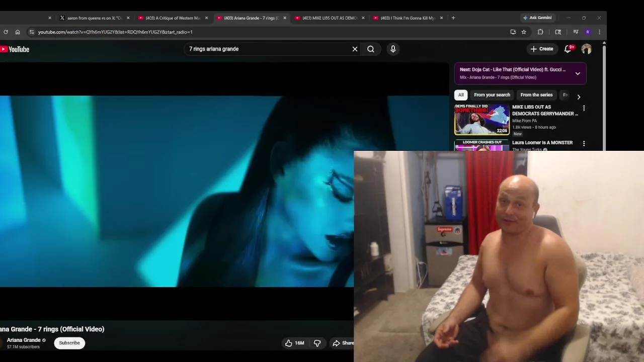The image size is (644, 362).
Task: Open the notifications bell
Action: (x=568, y=49)
